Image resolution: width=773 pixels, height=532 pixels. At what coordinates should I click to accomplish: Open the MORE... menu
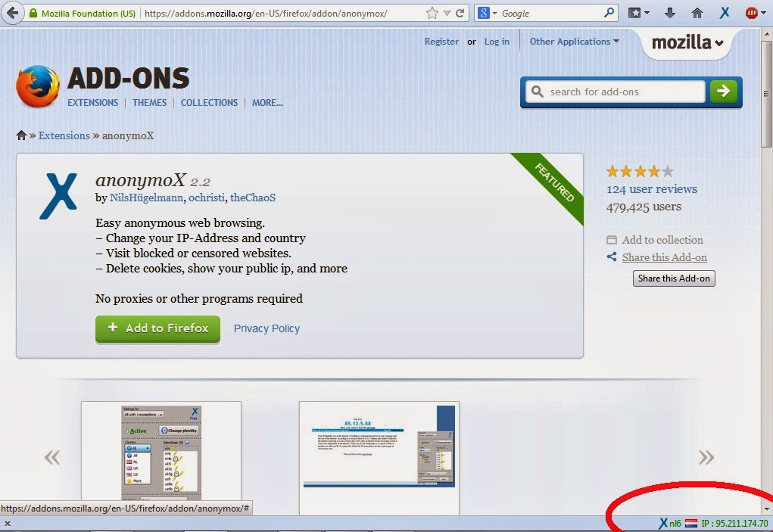267,102
